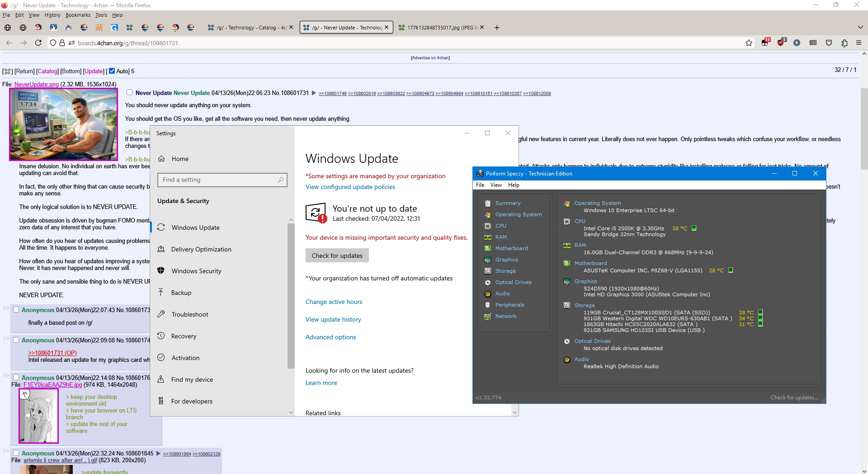Open Network section in Speccy sidebar

coord(505,316)
